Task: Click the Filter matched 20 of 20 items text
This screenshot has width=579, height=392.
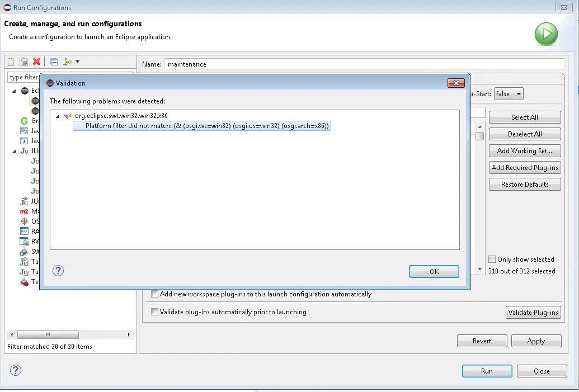Action: (x=49, y=347)
